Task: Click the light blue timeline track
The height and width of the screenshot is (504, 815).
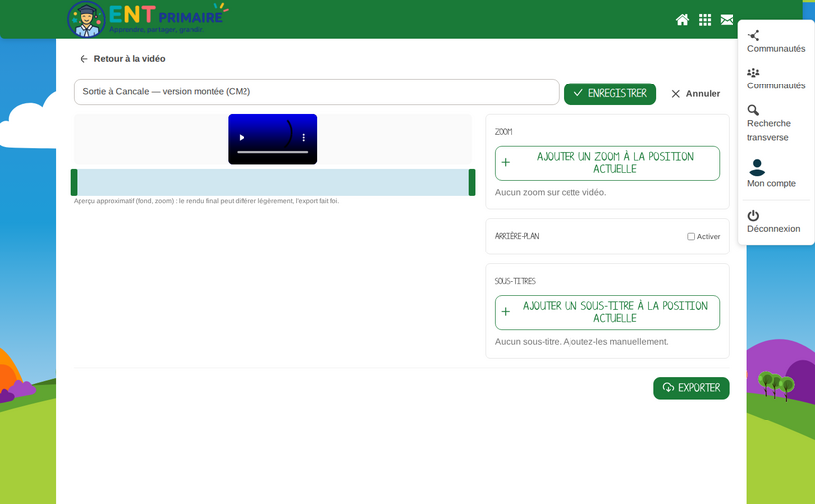Action: pos(273,182)
